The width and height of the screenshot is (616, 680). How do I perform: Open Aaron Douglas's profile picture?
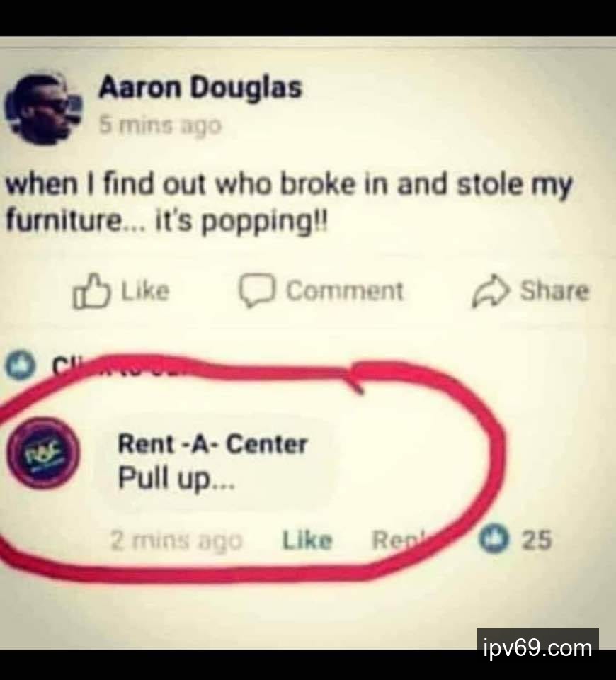coord(43,108)
